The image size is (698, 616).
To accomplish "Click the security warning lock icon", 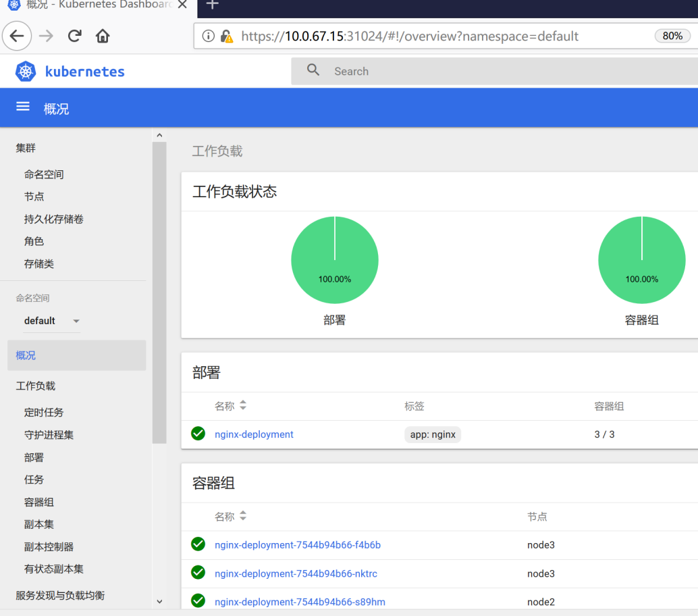I will click(x=227, y=36).
